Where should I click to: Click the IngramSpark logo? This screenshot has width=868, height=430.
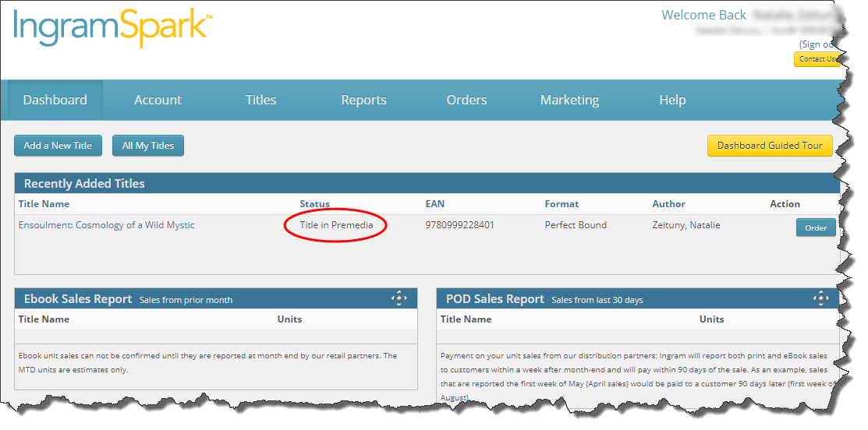click(113, 27)
